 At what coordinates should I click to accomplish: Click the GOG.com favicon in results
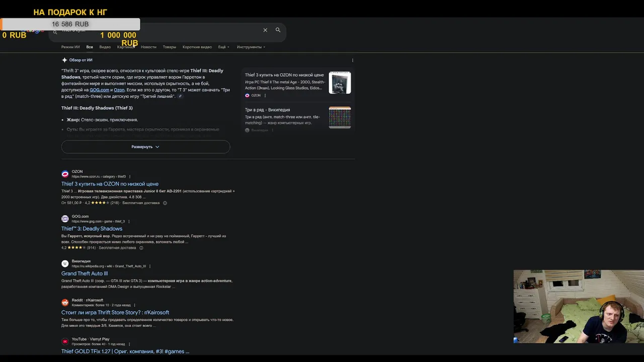(x=65, y=219)
